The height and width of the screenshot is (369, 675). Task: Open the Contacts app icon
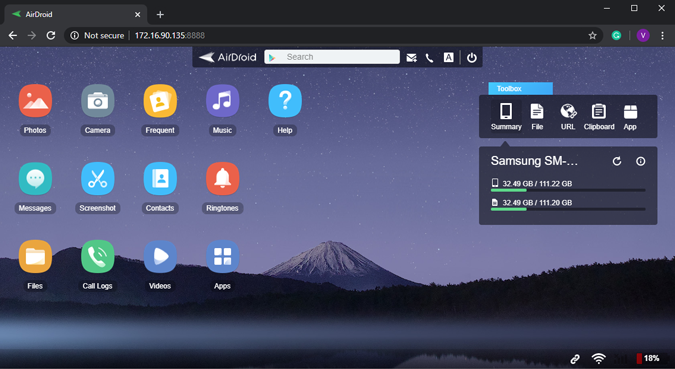coord(160,179)
